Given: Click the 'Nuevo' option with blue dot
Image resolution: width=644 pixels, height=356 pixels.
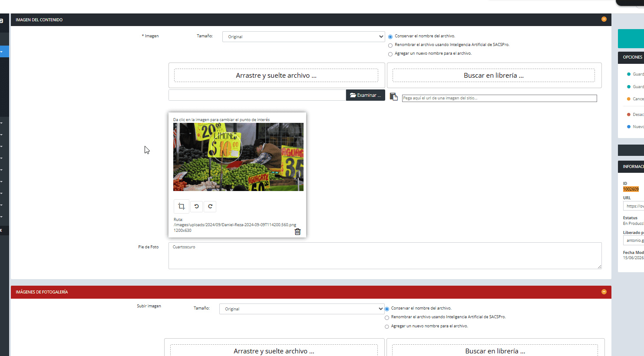Looking at the screenshot, I should click(x=635, y=127).
